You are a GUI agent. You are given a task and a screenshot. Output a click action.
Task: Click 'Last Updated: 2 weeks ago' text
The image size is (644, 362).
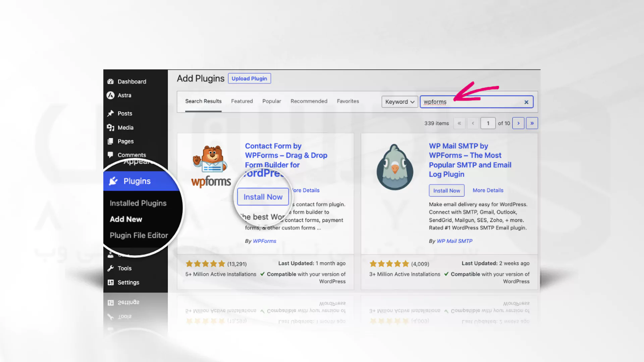coord(495,263)
